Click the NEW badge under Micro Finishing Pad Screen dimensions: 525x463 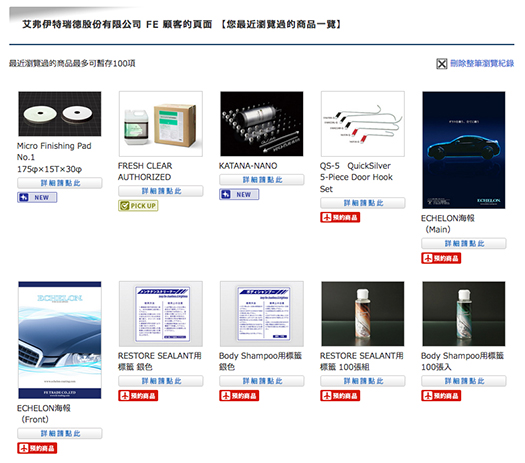pyautogui.click(x=37, y=198)
